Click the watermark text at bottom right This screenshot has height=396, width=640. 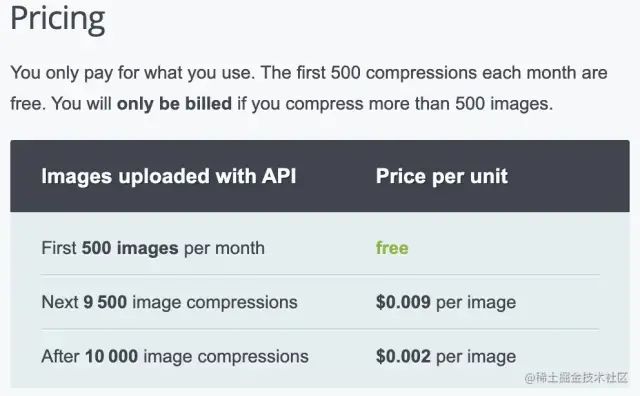click(x=576, y=378)
